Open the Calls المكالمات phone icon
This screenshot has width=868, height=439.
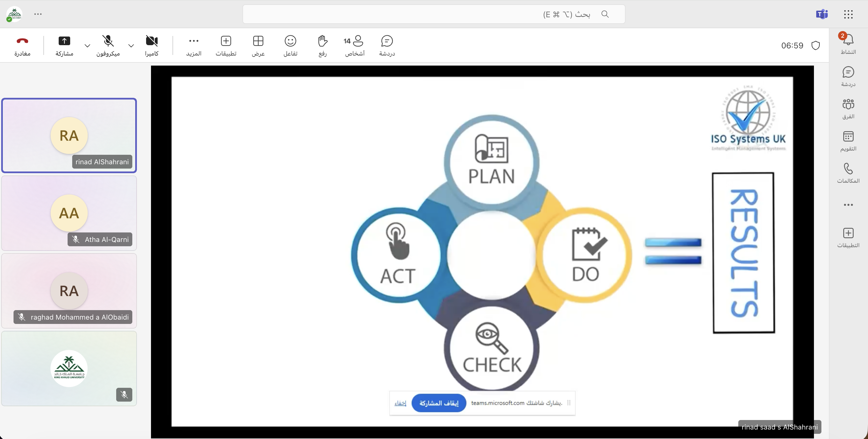[848, 173]
